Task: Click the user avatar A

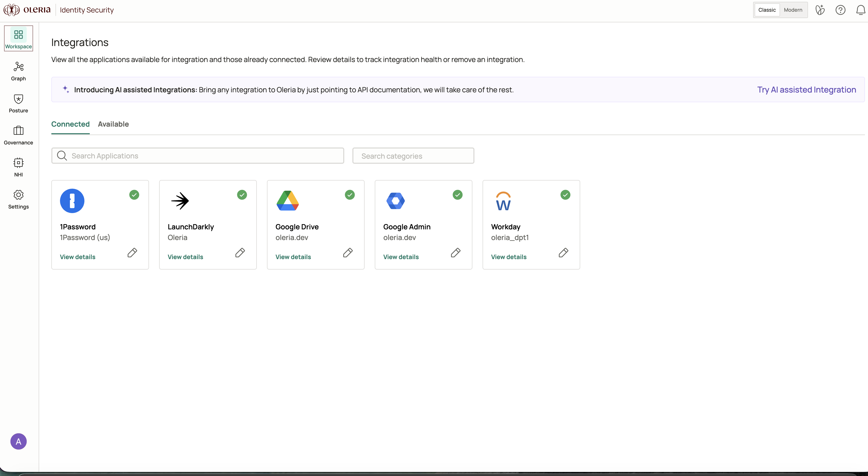Action: 19,441
